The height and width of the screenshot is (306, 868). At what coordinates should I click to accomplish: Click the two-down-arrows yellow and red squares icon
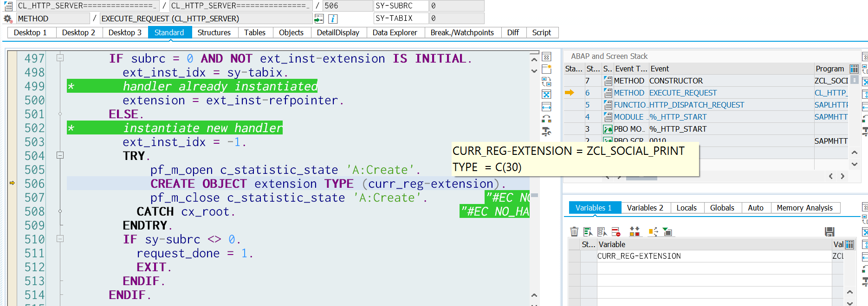[635, 232]
